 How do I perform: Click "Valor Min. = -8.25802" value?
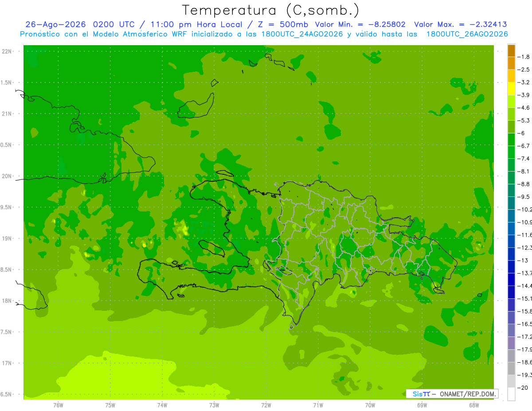(360, 25)
